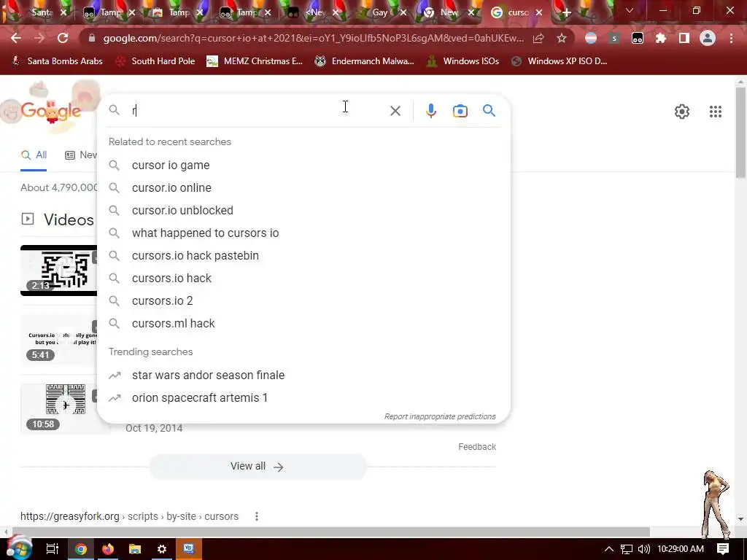
Task: Open 'Windows XP ISO D...' bookmark
Action: point(560,61)
